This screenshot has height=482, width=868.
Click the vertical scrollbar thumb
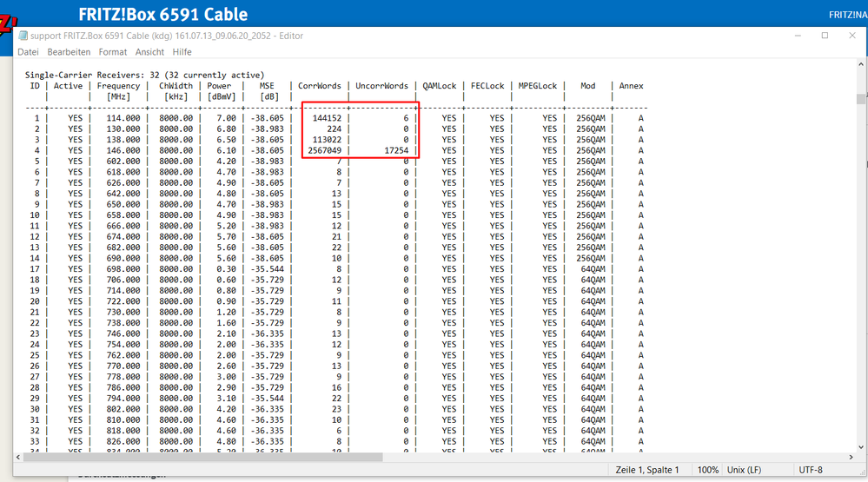[x=861, y=99]
